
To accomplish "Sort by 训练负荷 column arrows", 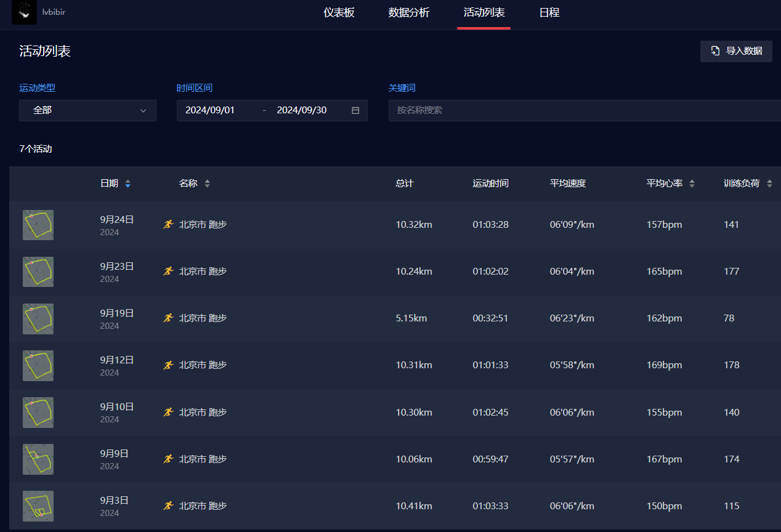I will [x=769, y=183].
